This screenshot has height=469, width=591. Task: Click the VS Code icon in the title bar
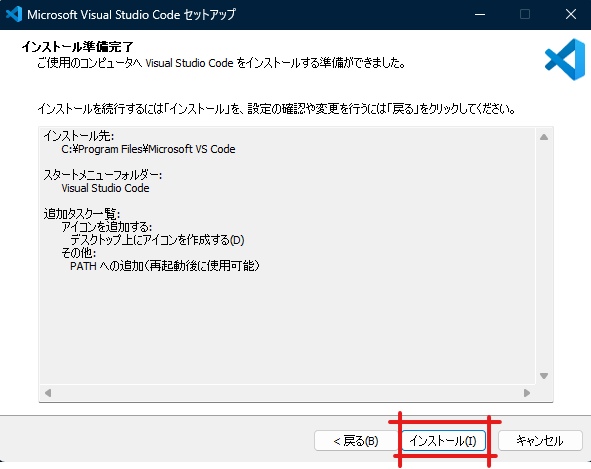click(14, 14)
